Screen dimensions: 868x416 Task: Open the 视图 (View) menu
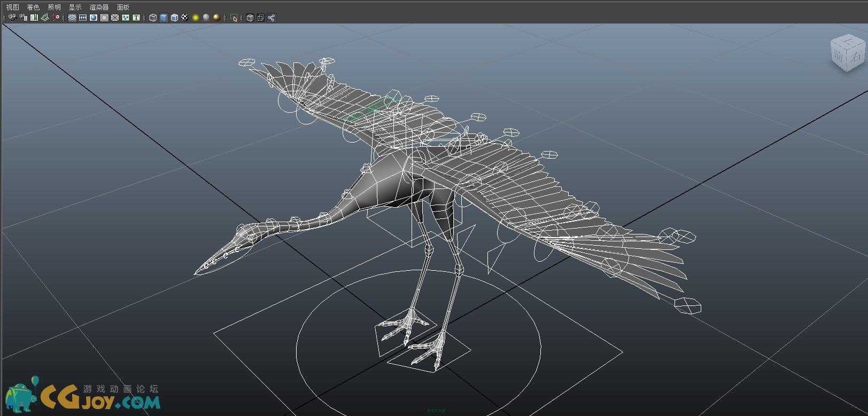pyautogui.click(x=12, y=7)
